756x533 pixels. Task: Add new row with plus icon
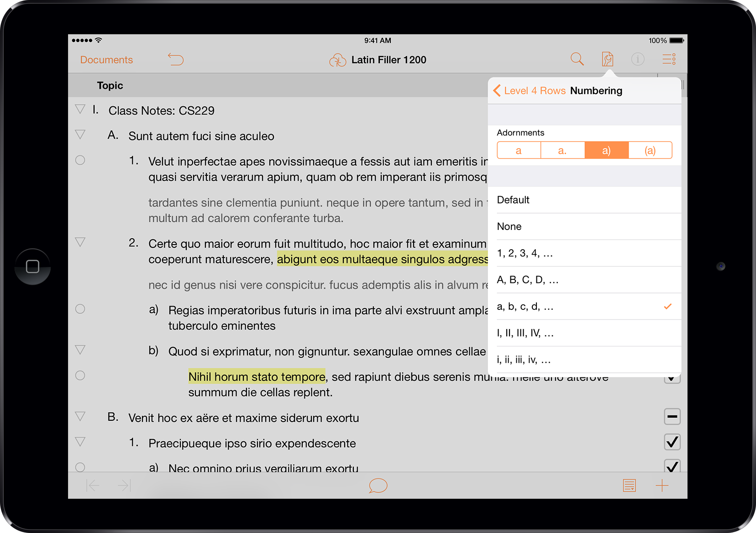[661, 486]
